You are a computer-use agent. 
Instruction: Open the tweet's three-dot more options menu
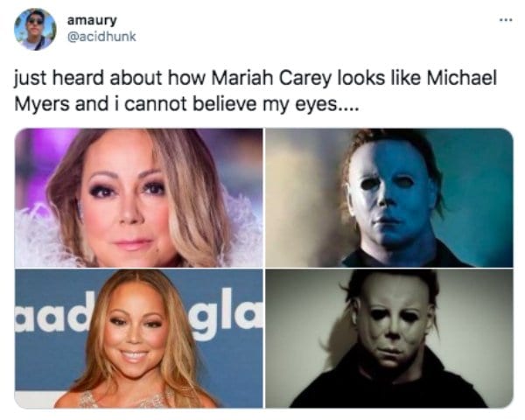(x=506, y=20)
